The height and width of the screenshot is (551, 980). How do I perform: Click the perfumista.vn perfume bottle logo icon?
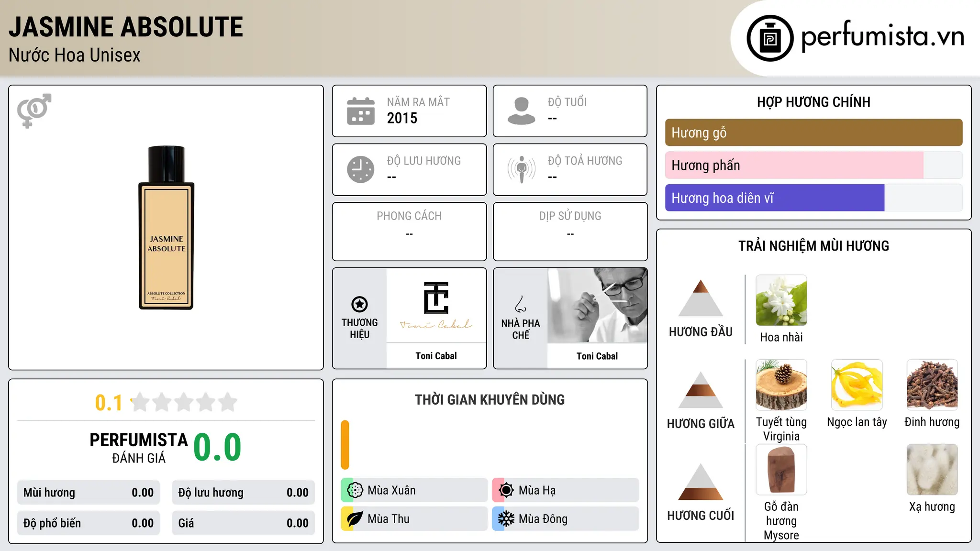coord(770,38)
